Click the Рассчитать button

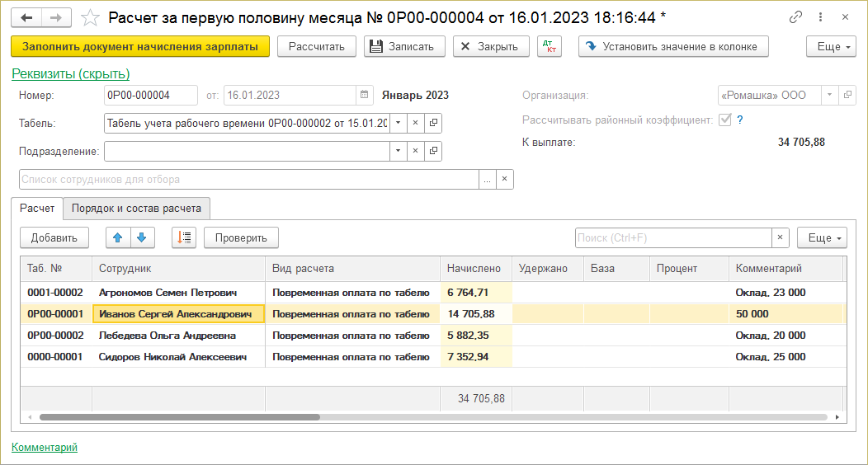317,46
